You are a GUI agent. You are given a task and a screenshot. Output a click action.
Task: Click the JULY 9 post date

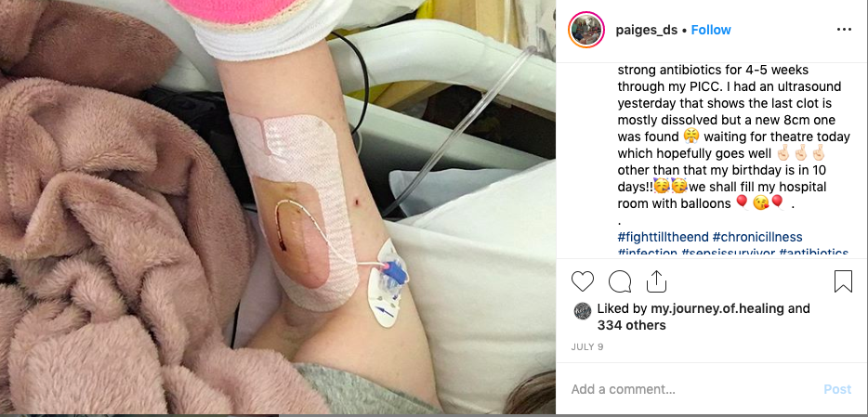586,347
